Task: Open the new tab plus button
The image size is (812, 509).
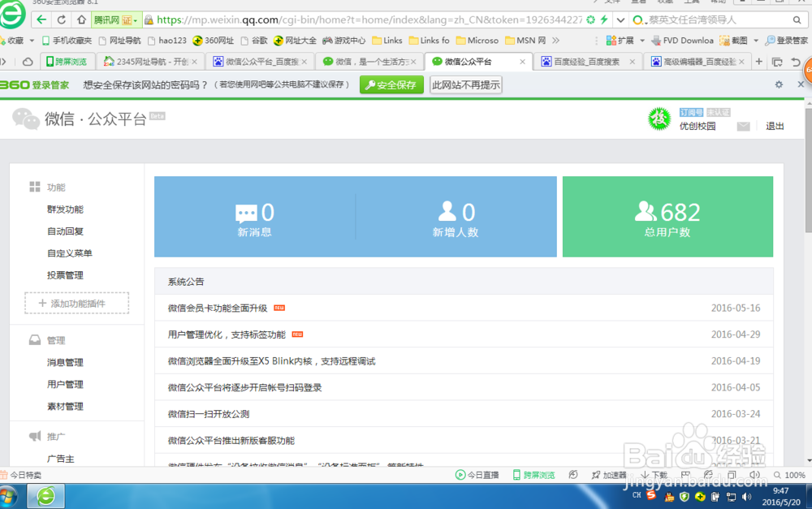Action: pyautogui.click(x=758, y=62)
